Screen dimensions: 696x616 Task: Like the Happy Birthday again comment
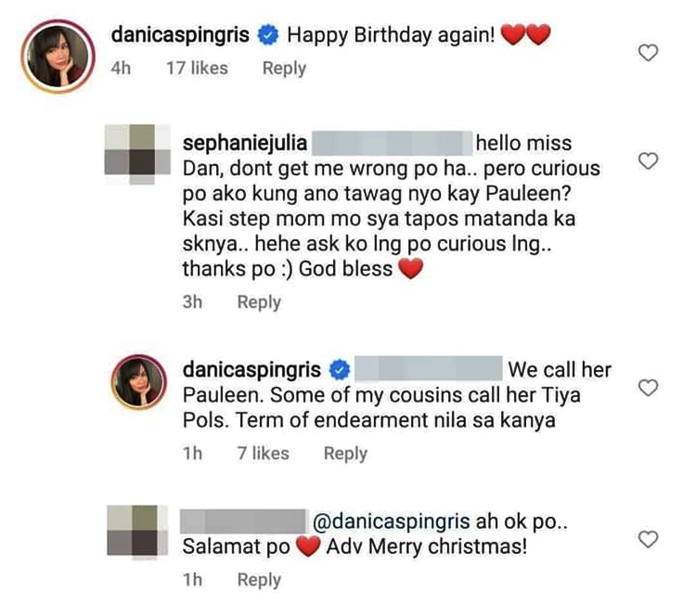648,53
